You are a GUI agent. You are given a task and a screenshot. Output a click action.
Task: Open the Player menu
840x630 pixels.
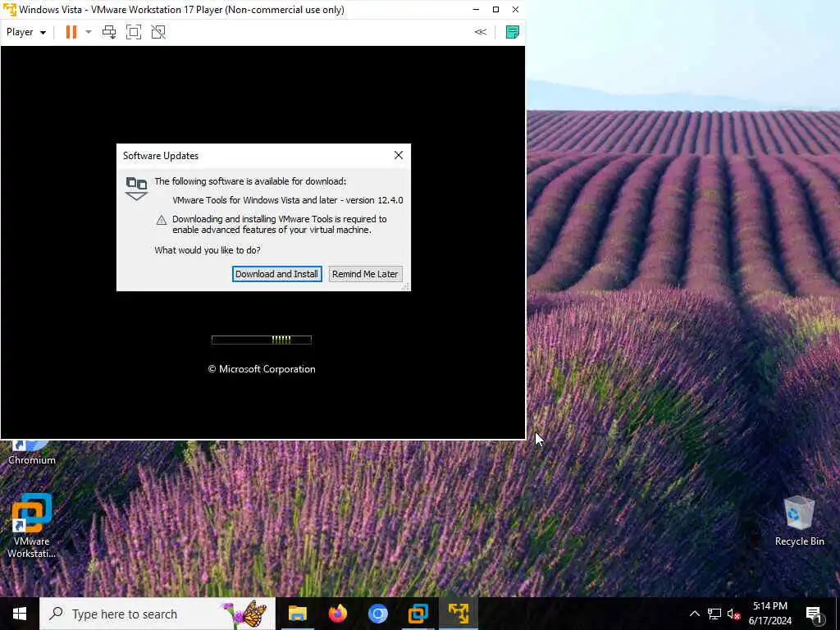coord(25,32)
